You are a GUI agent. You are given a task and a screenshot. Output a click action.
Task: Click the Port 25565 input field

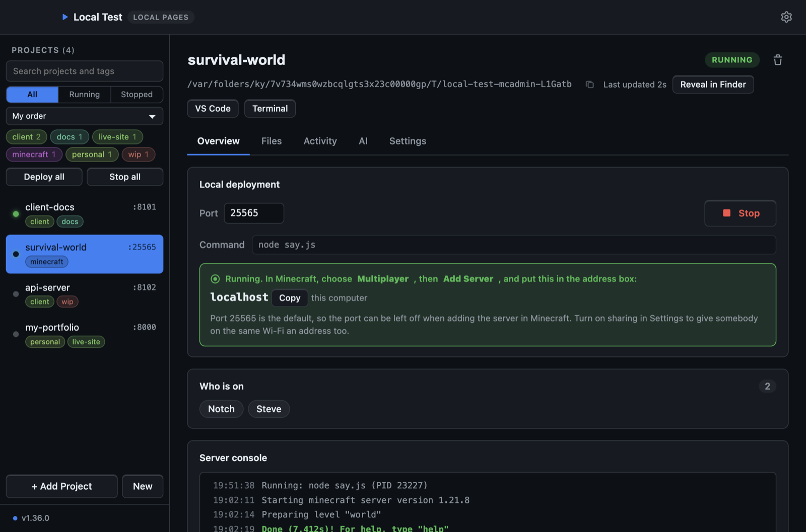tap(254, 213)
